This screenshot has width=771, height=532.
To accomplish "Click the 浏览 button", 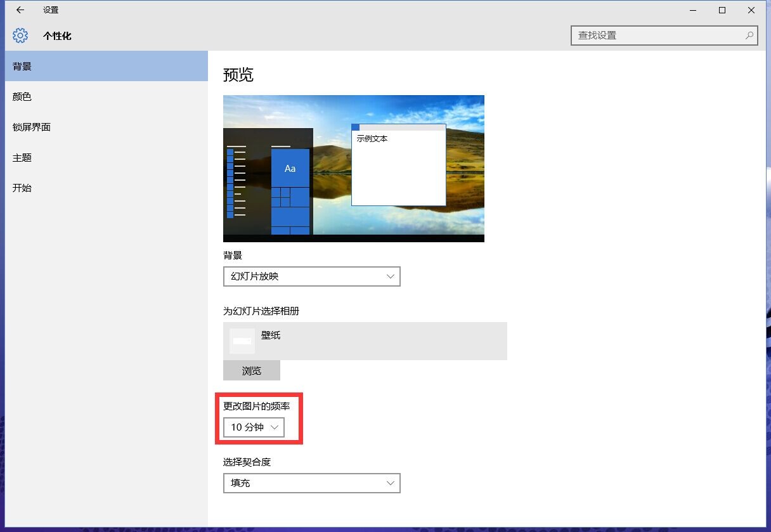I will (251, 370).
